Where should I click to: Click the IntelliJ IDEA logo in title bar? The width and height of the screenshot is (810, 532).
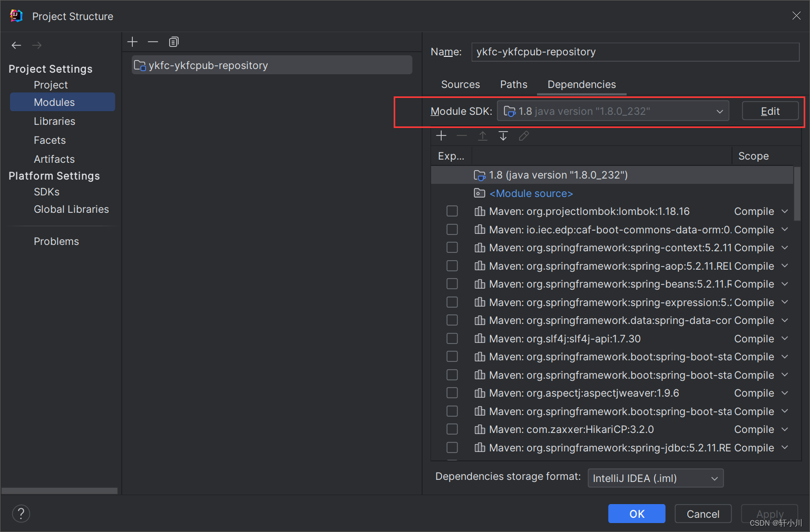click(x=16, y=16)
